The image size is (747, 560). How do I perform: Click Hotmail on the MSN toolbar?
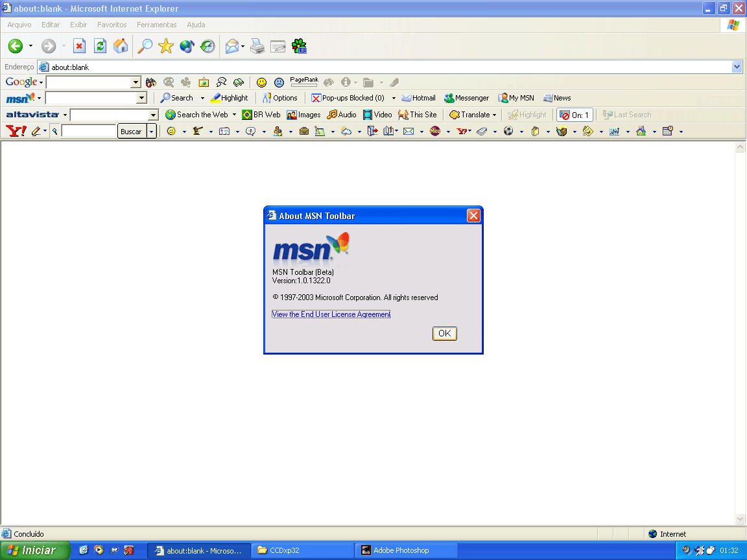coord(419,98)
